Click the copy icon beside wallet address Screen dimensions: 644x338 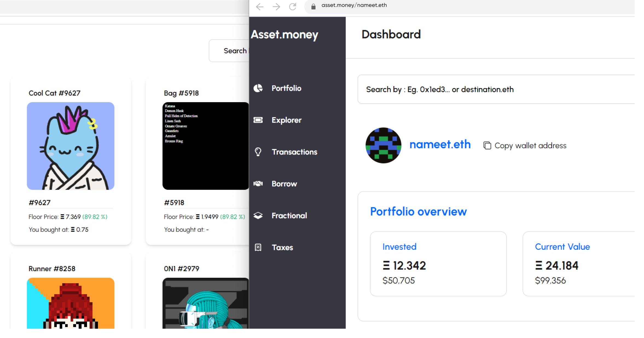[487, 145]
